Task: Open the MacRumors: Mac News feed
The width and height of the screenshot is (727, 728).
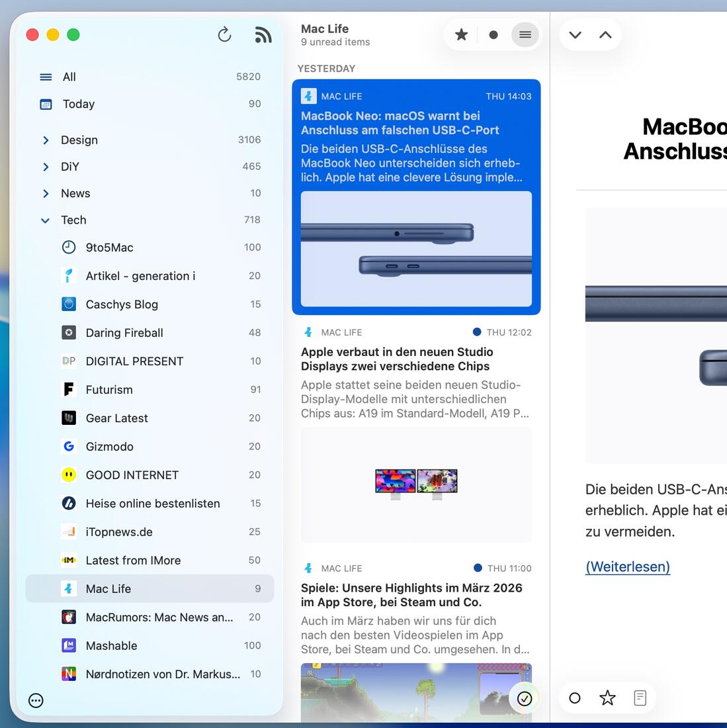Action: point(150,617)
